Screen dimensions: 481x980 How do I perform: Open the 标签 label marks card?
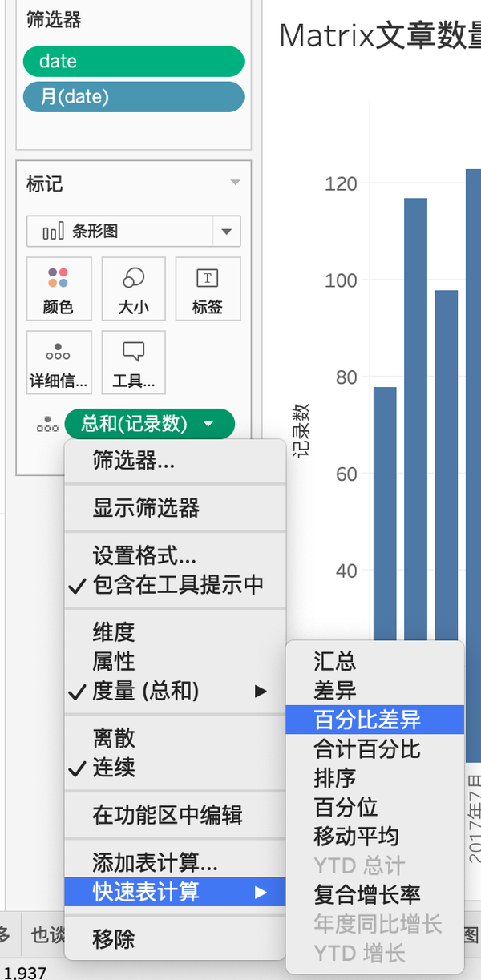tap(208, 288)
